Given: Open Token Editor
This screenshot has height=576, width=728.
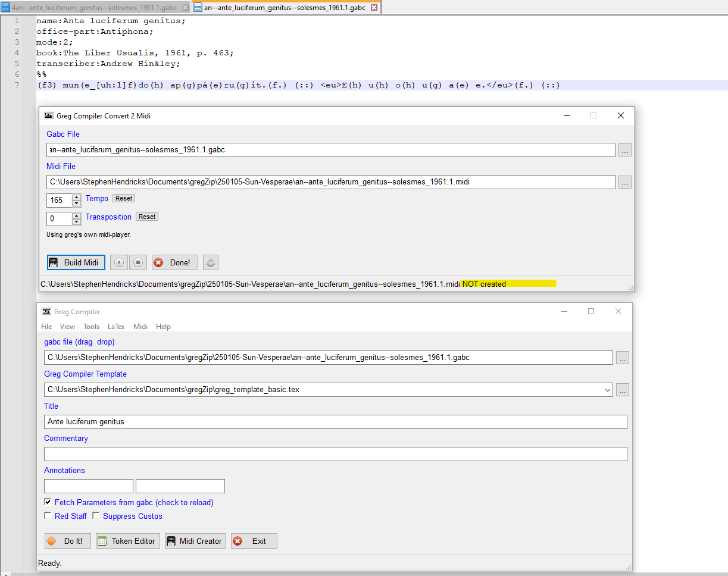Looking at the screenshot, I should [128, 541].
